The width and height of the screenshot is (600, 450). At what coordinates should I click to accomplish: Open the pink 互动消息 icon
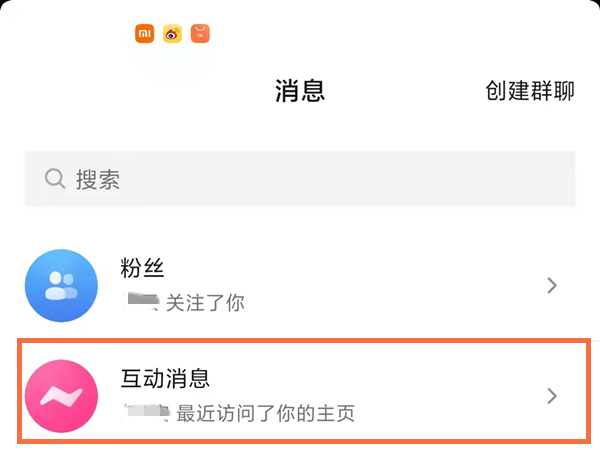click(61, 396)
